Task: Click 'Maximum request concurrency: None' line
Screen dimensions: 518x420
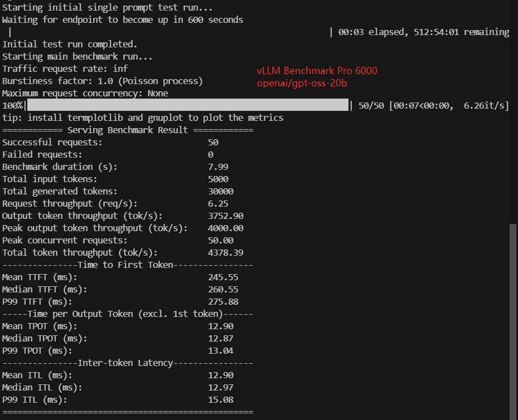Action: [85, 94]
